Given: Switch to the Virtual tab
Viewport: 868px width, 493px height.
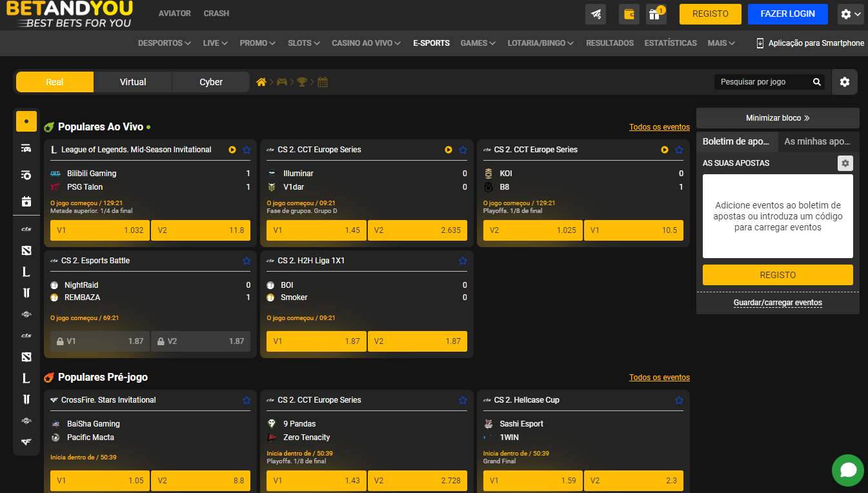Looking at the screenshot, I should coord(133,82).
